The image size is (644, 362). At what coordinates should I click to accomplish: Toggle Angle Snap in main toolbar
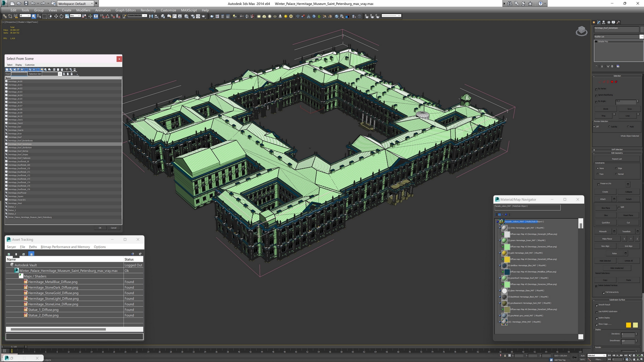[x=107, y=16]
